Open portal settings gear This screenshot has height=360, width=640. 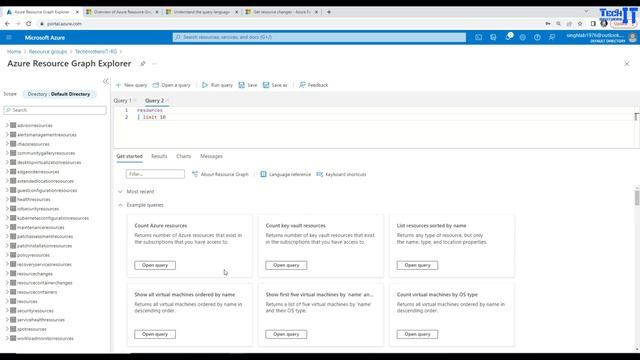[x=522, y=38]
